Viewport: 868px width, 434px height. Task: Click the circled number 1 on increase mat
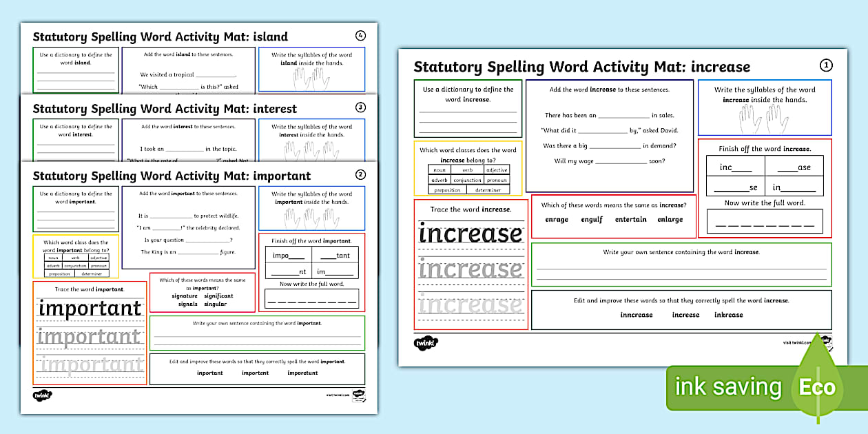pos(826,65)
